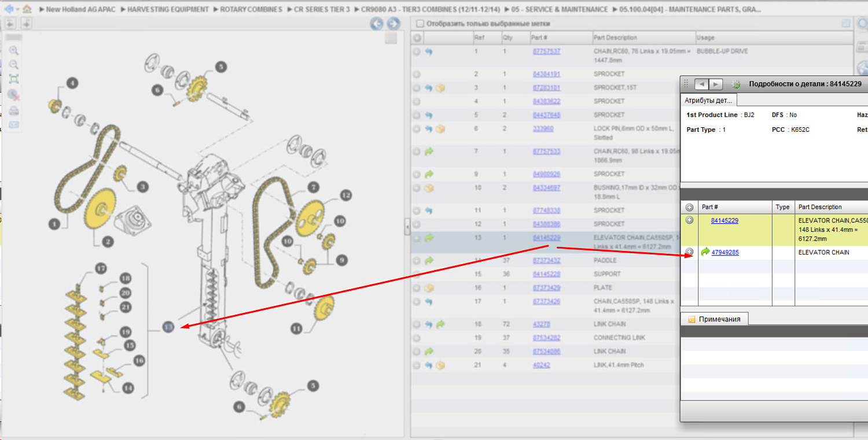Click the green arrow beside part 47949285

[x=705, y=252]
